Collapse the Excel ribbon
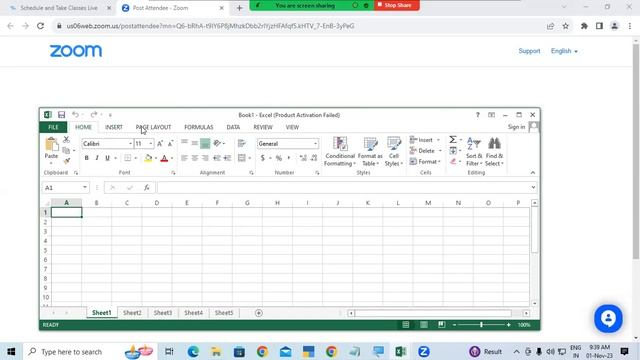The height and width of the screenshot is (360, 640). pyautogui.click(x=533, y=173)
